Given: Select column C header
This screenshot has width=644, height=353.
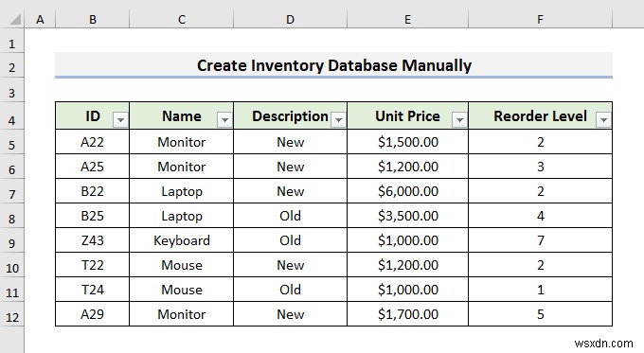Looking at the screenshot, I should coord(182,19).
